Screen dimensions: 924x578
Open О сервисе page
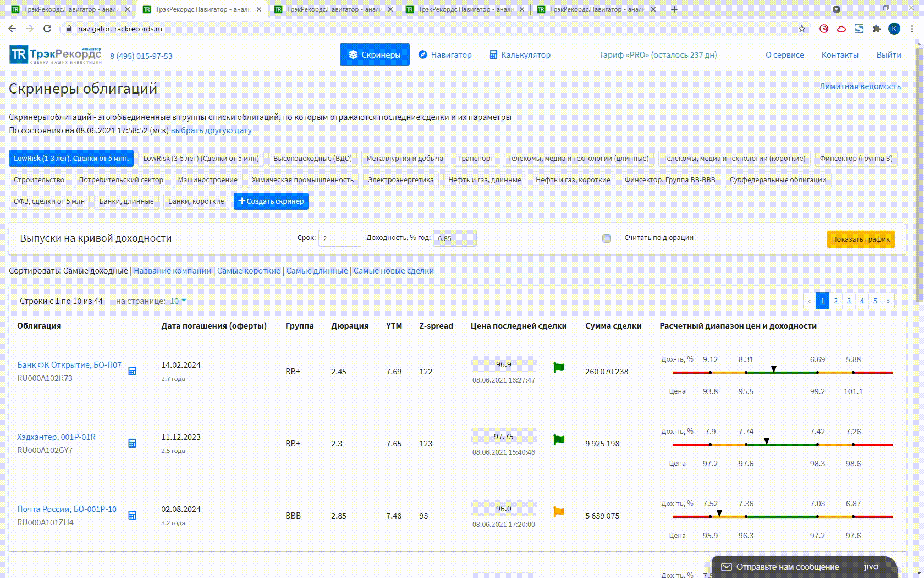pos(785,54)
